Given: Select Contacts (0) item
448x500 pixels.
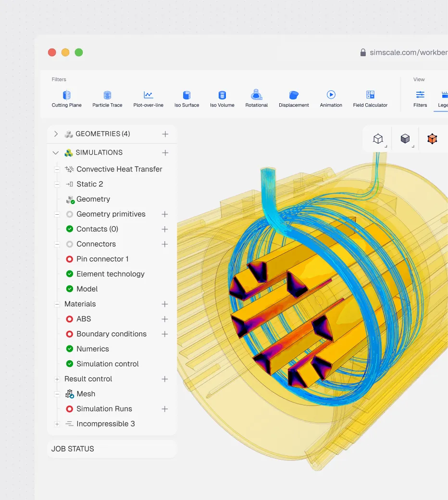Looking at the screenshot, I should [x=97, y=229].
